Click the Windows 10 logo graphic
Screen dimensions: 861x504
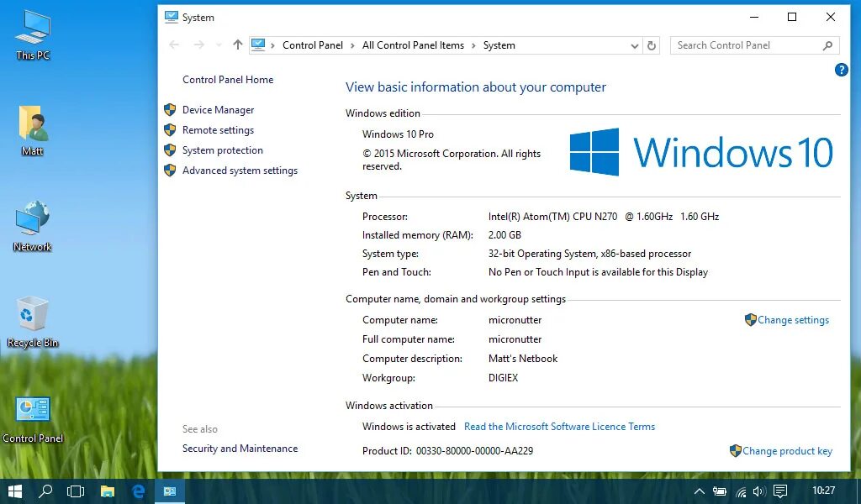(700, 152)
